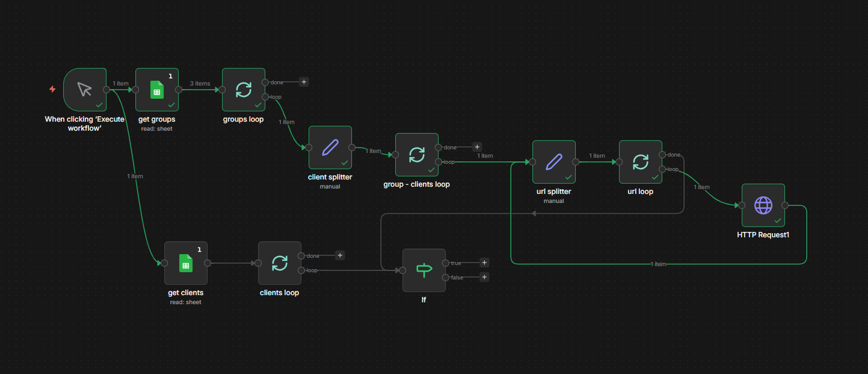The image size is (868, 374).
Task: Click the 'groups loop' node label
Action: pyautogui.click(x=243, y=119)
